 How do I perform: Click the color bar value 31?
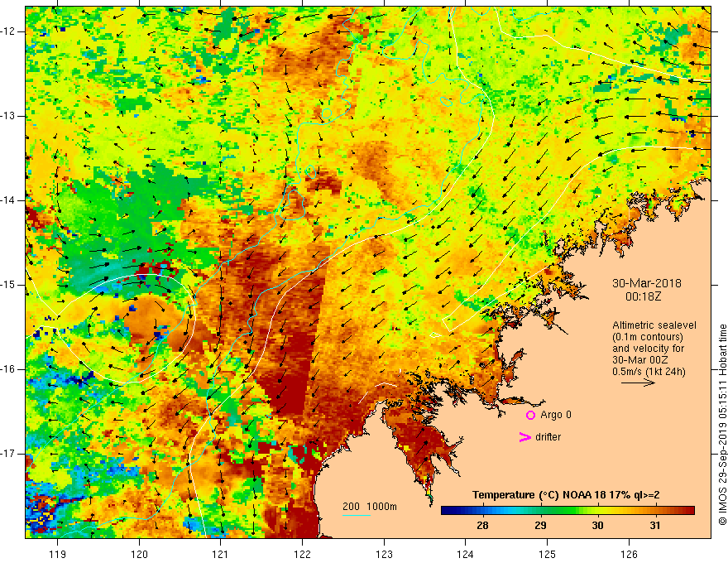click(655, 526)
